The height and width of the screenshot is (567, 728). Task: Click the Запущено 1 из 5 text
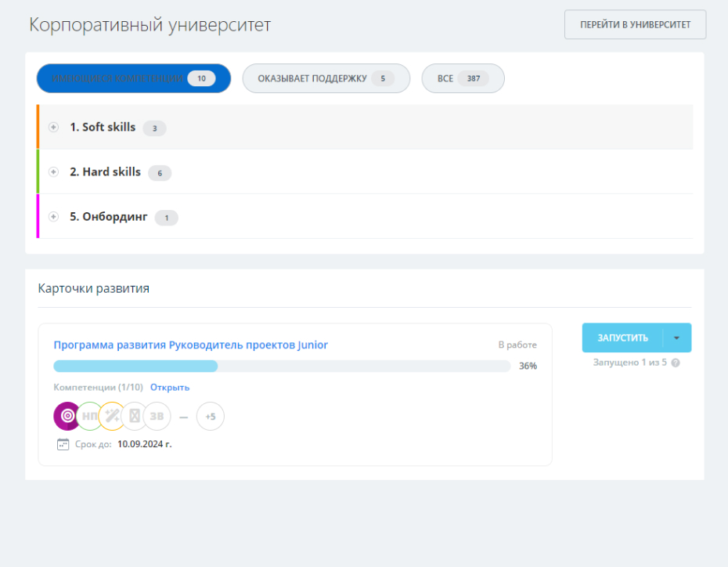coord(629,363)
